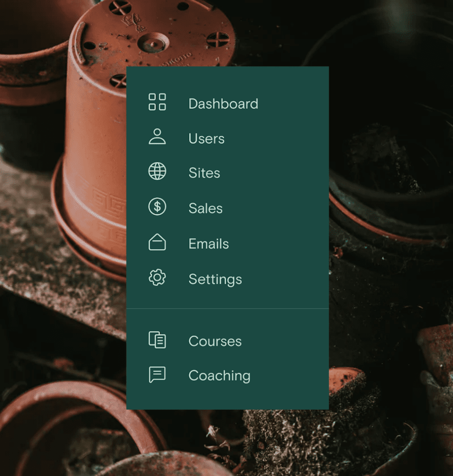Select the Courses documents icon

(157, 340)
